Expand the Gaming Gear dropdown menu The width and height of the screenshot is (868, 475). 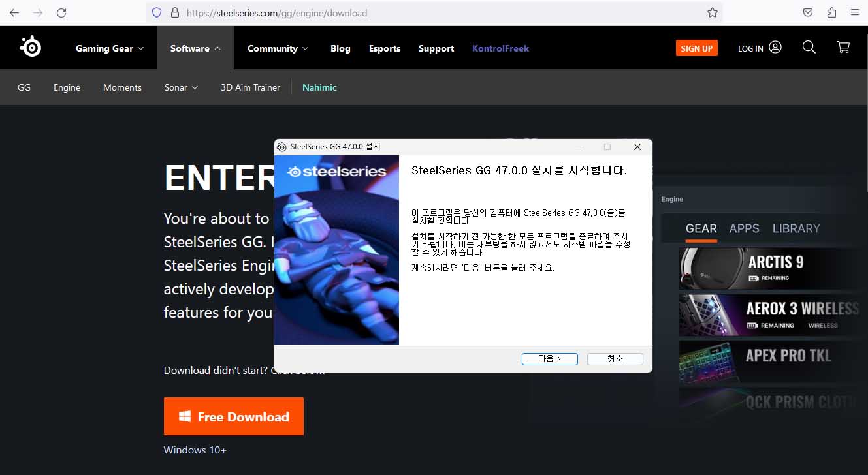[x=110, y=48]
